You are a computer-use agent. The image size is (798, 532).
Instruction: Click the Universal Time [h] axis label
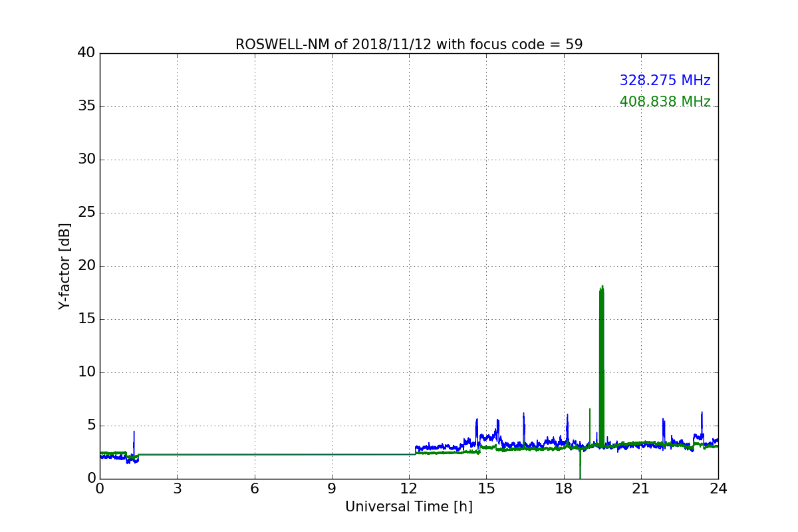pos(409,507)
